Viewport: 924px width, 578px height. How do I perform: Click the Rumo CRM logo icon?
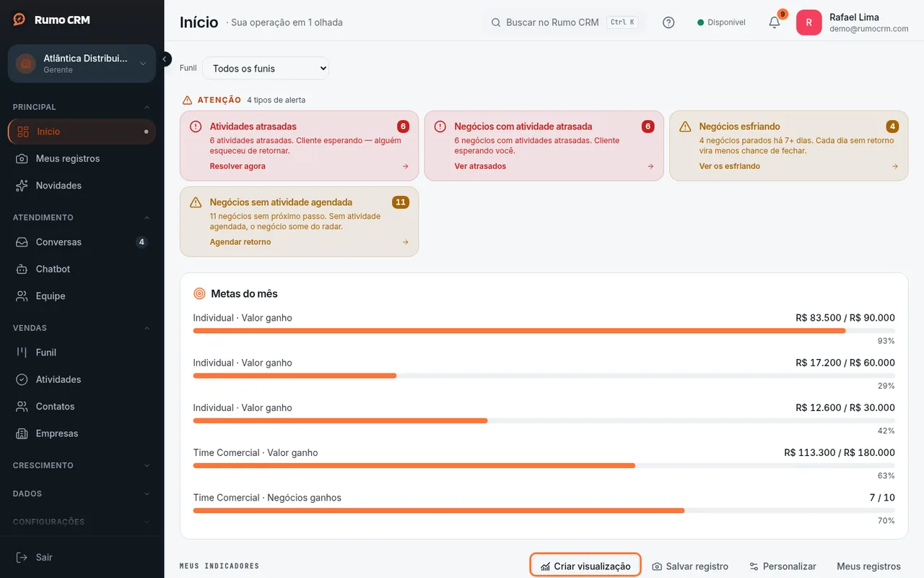[x=19, y=20]
